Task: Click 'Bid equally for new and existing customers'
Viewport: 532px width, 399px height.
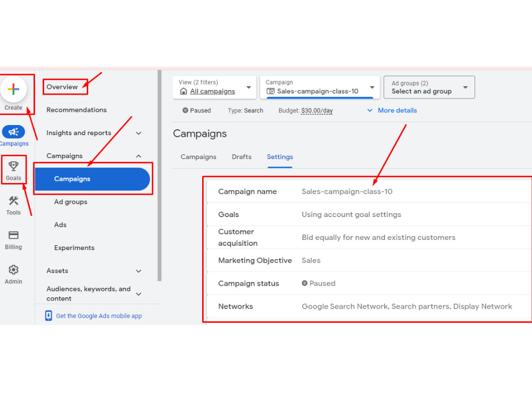Action: (x=379, y=237)
